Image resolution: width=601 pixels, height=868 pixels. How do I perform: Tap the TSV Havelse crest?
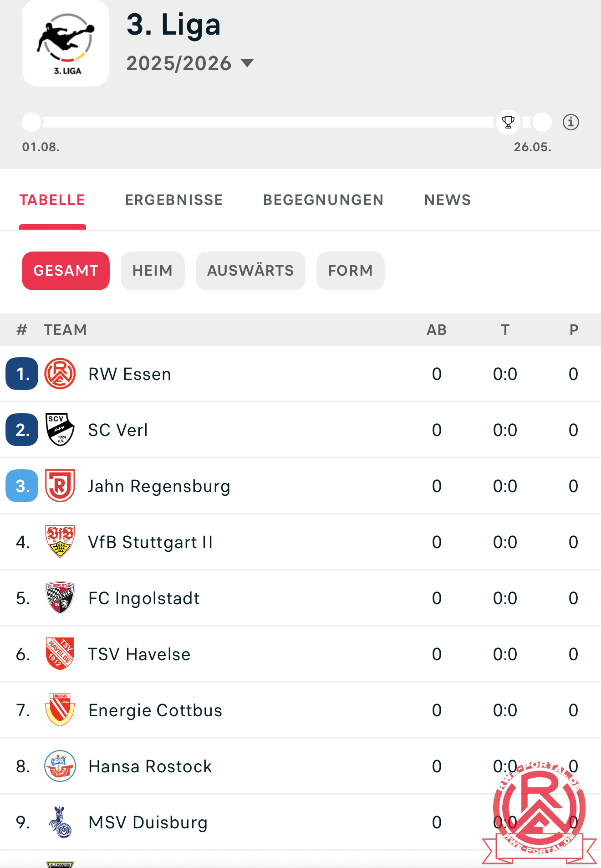click(x=60, y=654)
